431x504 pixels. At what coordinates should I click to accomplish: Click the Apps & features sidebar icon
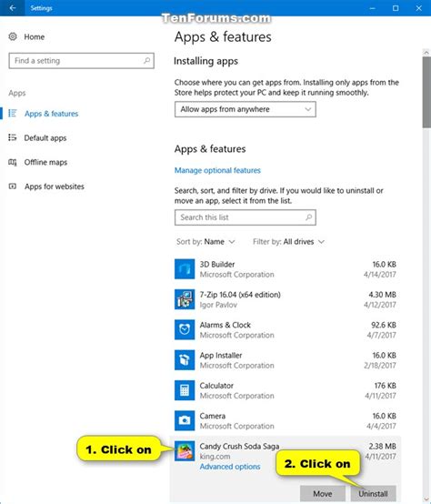(x=13, y=113)
